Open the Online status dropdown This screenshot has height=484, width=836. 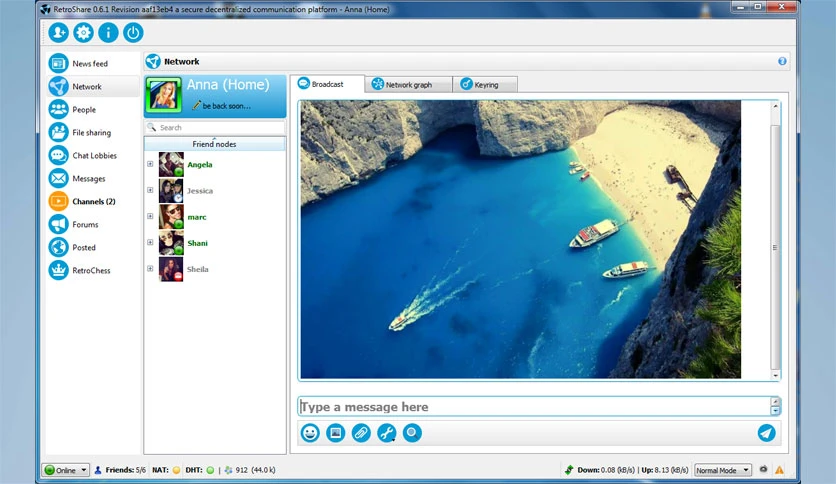pos(66,470)
